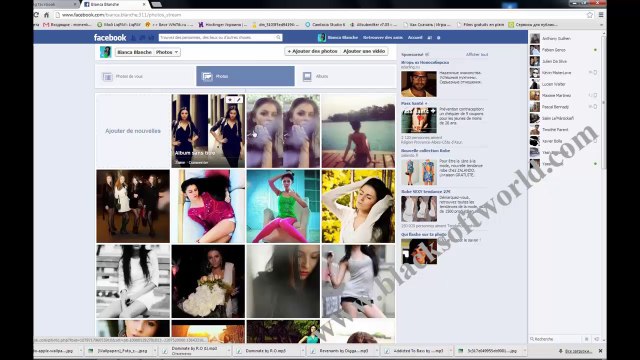Close the downloads bar with X icon
Screen dimensions: 640x360
pos(600,351)
